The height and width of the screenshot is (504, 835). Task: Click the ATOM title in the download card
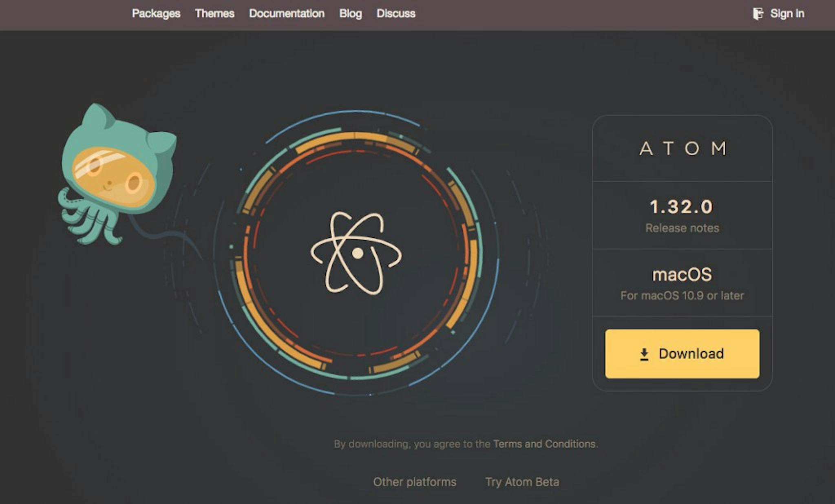click(683, 148)
